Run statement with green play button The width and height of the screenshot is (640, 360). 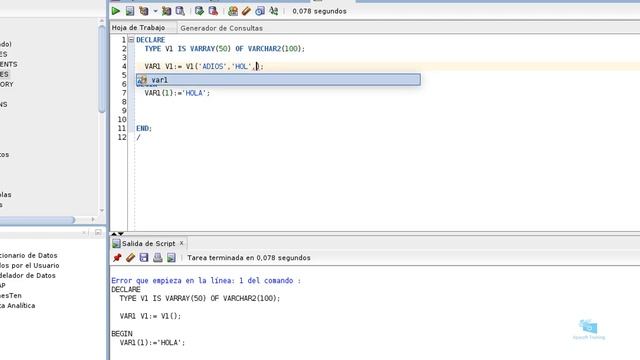(x=116, y=11)
